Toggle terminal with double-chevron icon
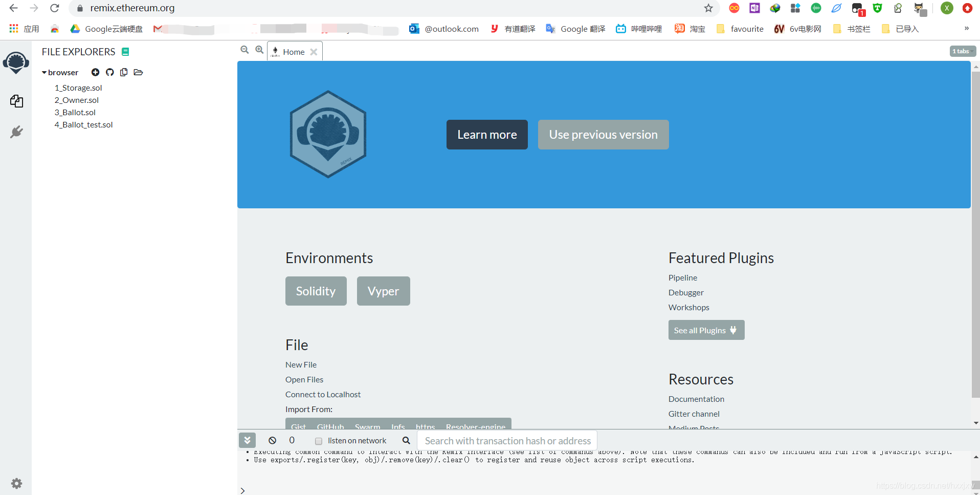Image resolution: width=980 pixels, height=495 pixels. 247,440
